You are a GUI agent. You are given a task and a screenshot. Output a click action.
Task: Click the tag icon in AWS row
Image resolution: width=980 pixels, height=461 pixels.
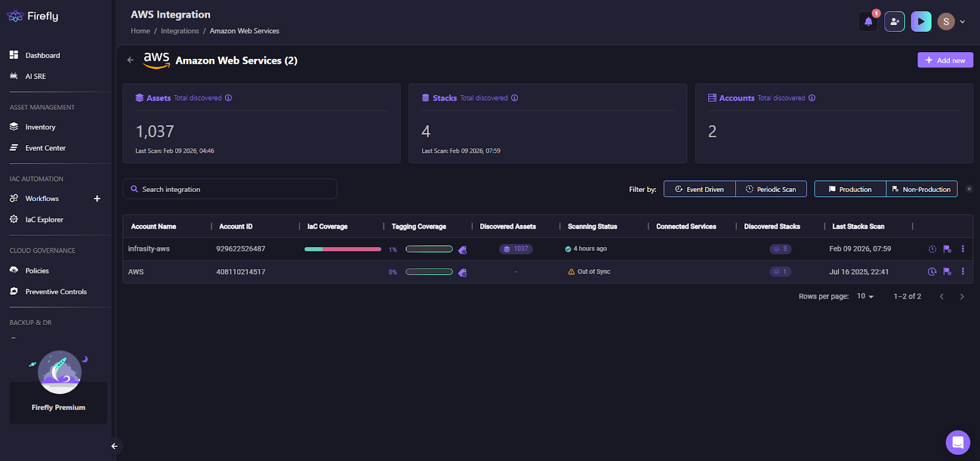tap(462, 273)
